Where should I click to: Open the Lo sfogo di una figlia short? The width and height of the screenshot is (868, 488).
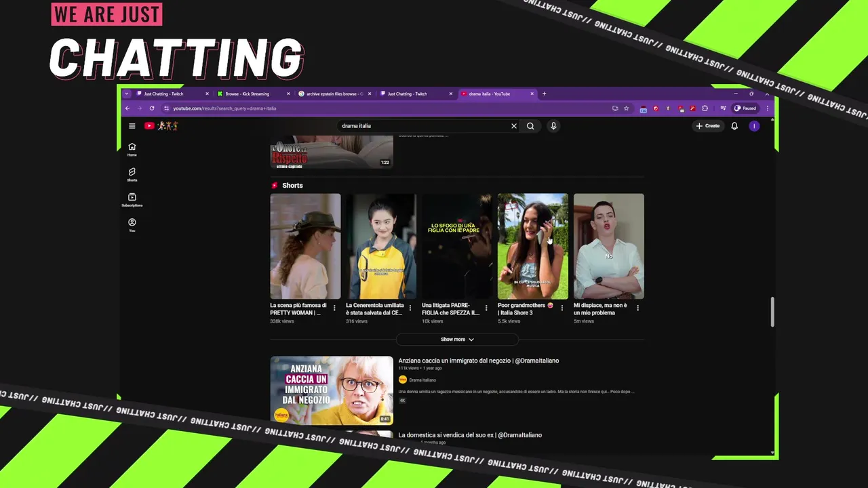tap(457, 246)
